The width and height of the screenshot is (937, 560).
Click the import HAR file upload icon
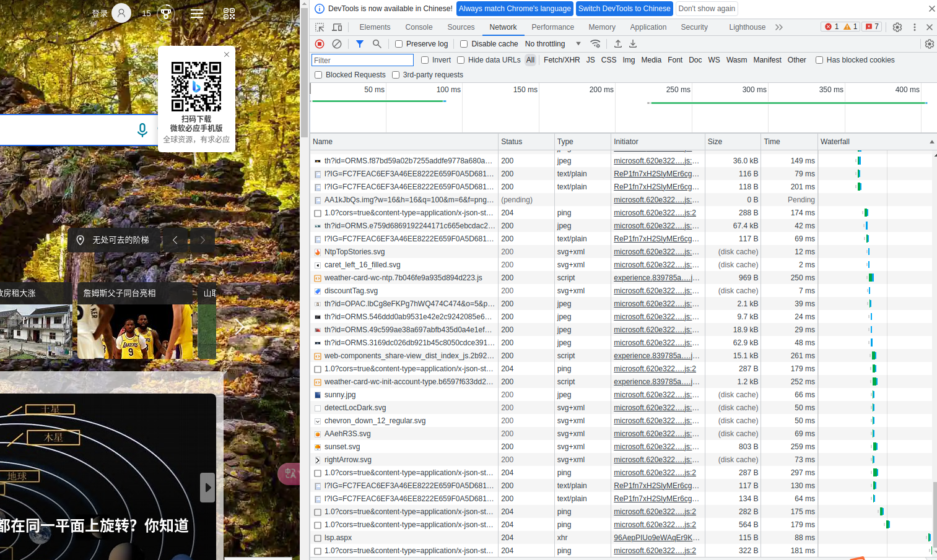coord(617,44)
